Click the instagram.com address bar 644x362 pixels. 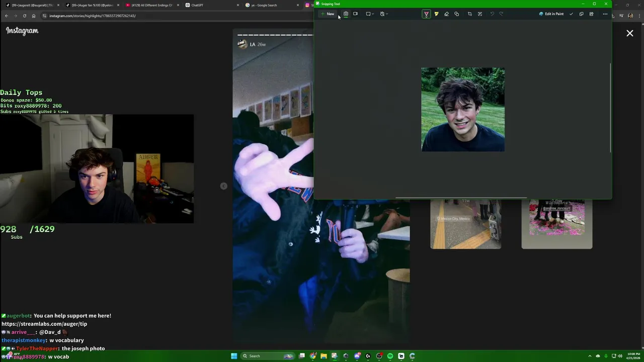(176, 16)
